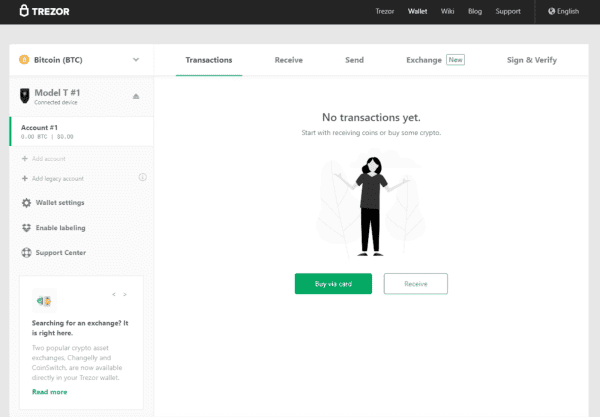Click the exchange promo card icon
Viewport: 600px width, 417px height.
[44, 301]
